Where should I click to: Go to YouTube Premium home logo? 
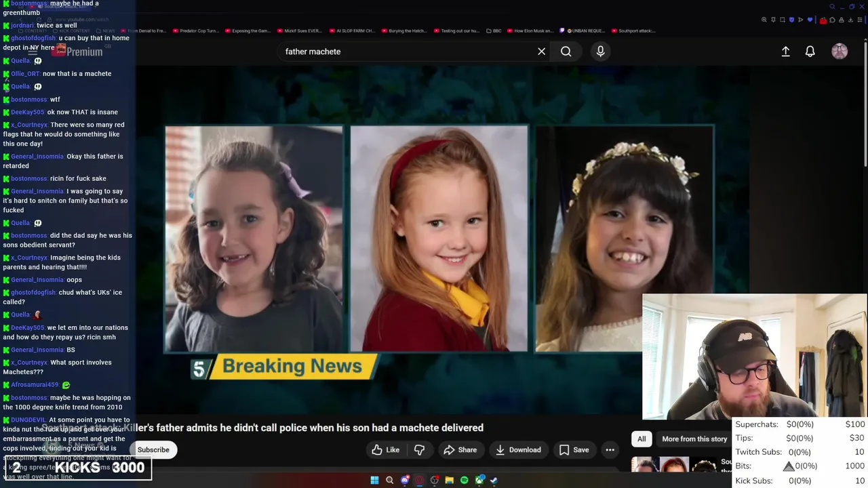(78, 51)
